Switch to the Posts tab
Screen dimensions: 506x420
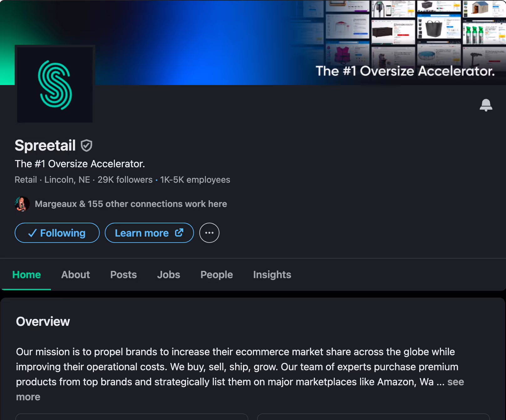coord(123,274)
